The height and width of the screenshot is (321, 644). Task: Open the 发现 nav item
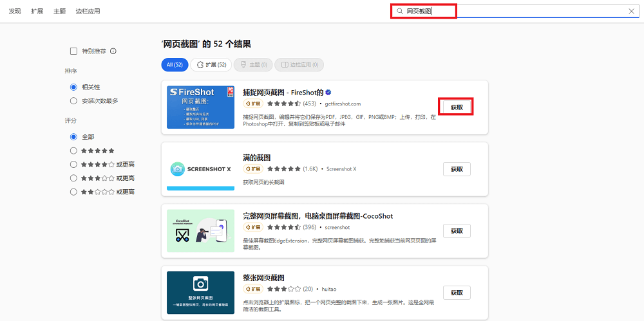15,12
